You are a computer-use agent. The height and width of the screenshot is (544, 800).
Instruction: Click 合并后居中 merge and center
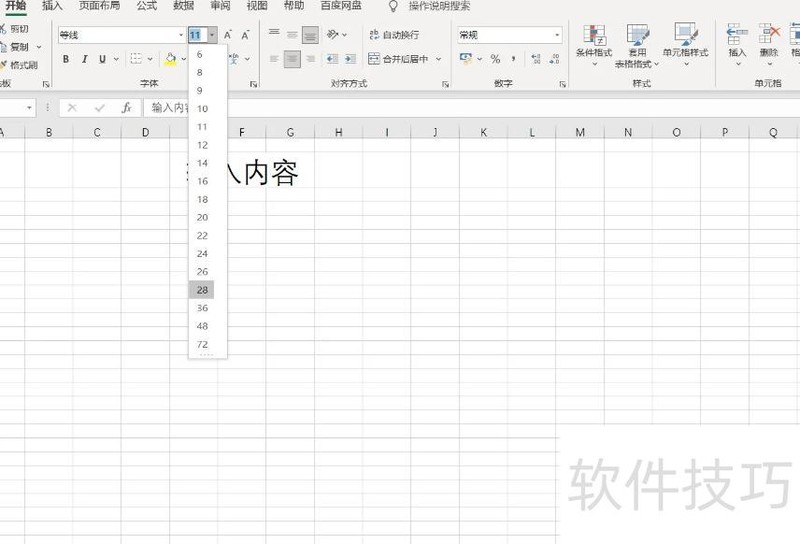click(398, 59)
